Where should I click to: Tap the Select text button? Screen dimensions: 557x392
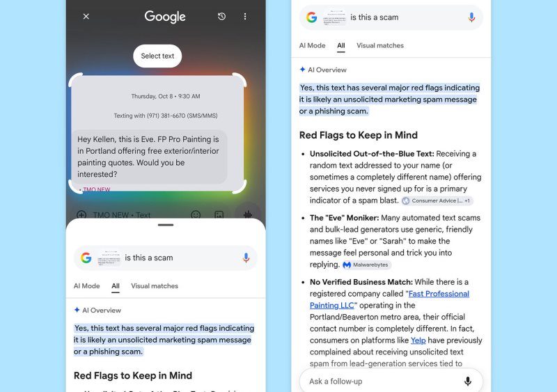[x=157, y=56]
